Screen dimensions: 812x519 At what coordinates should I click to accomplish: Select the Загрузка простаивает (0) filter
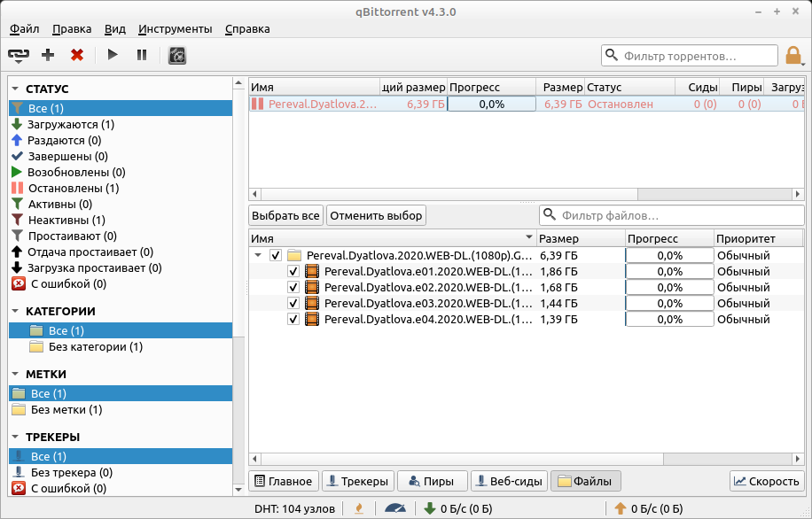pos(121,268)
